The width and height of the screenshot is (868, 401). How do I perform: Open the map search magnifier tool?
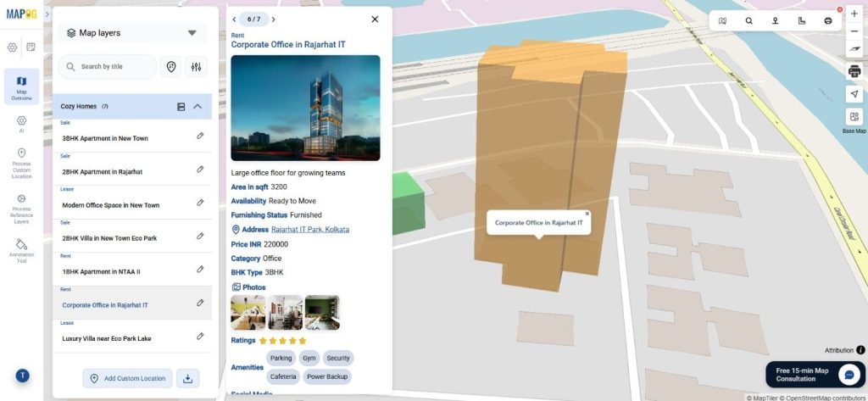[x=749, y=20]
